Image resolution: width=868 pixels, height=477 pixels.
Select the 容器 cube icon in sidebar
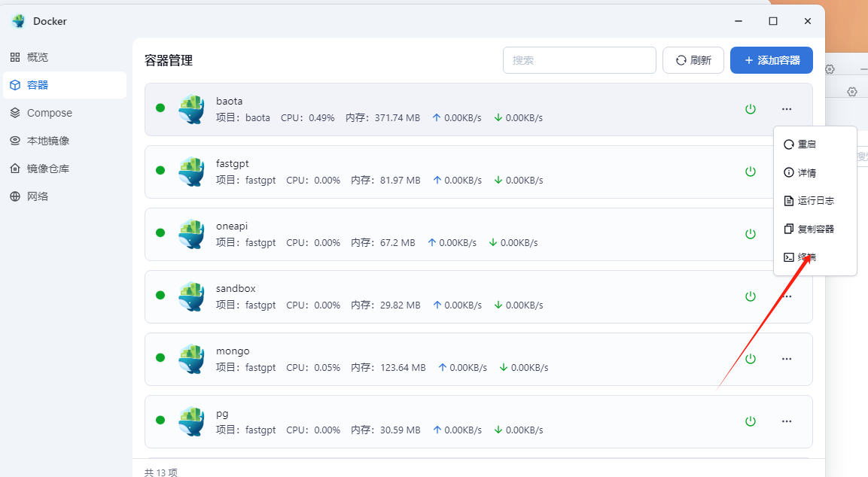point(15,85)
